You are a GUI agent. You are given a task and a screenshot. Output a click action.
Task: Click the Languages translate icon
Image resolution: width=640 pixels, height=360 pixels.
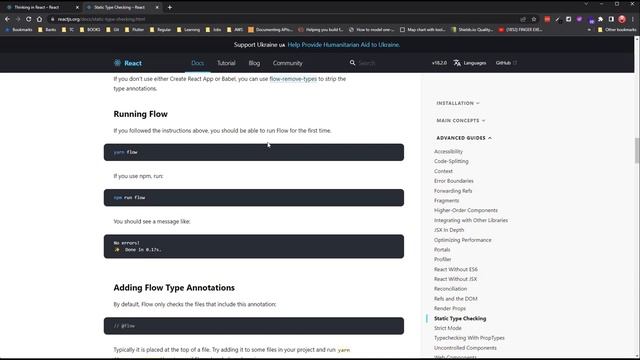click(457, 63)
